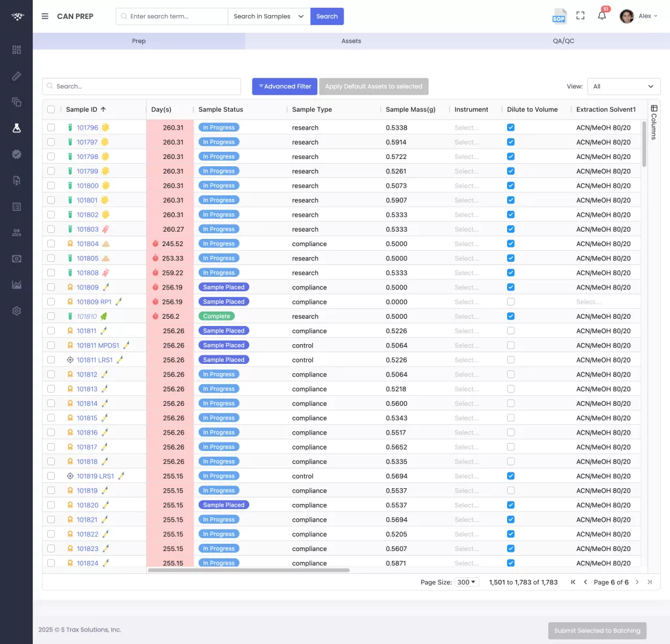Open Instrument Select dropdown for sample 101824

[467, 563]
